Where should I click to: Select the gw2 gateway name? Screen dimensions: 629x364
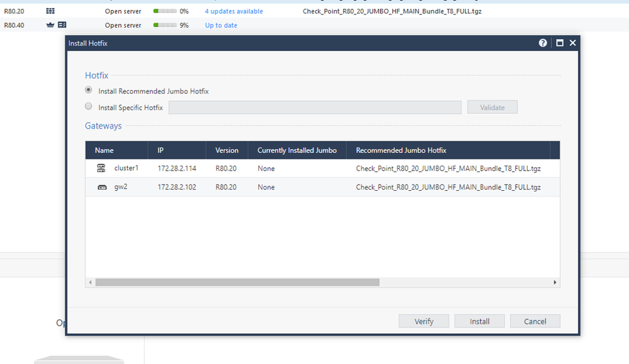[121, 186]
